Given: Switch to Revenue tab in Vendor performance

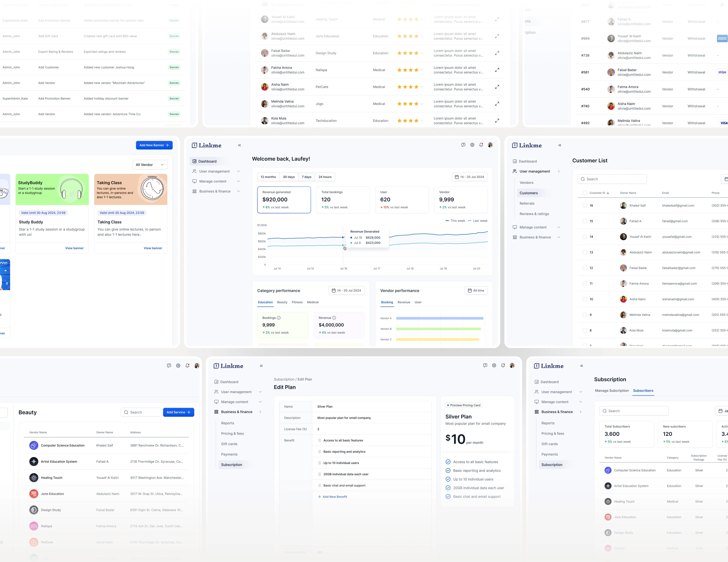Looking at the screenshot, I should (x=404, y=302).
